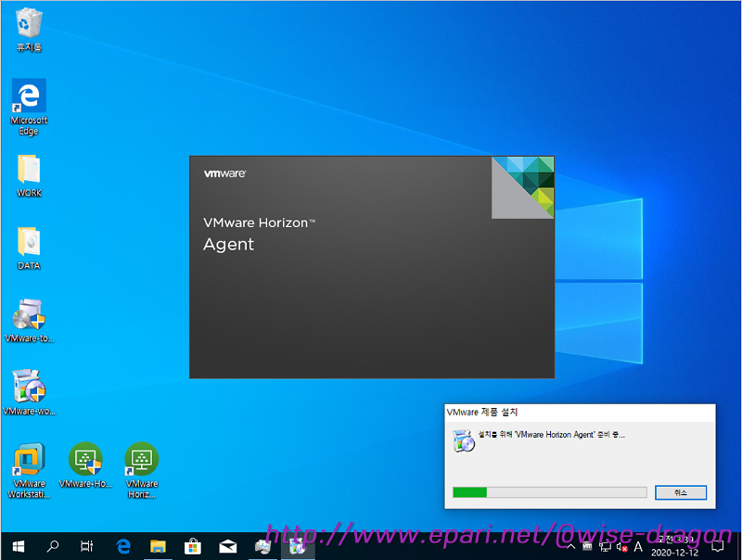Select the DATA folder on desktop
Viewport: 742px width, 560px height.
pos(29,248)
